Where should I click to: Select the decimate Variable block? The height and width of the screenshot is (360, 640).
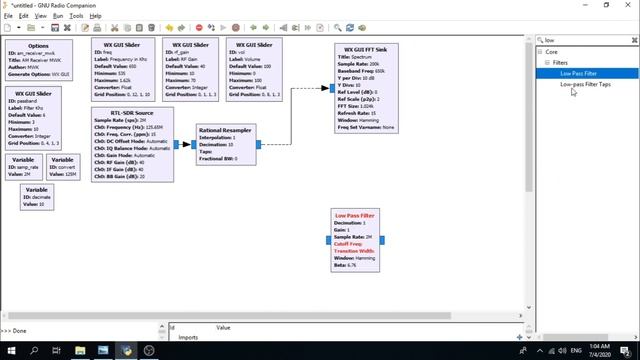coord(37,197)
